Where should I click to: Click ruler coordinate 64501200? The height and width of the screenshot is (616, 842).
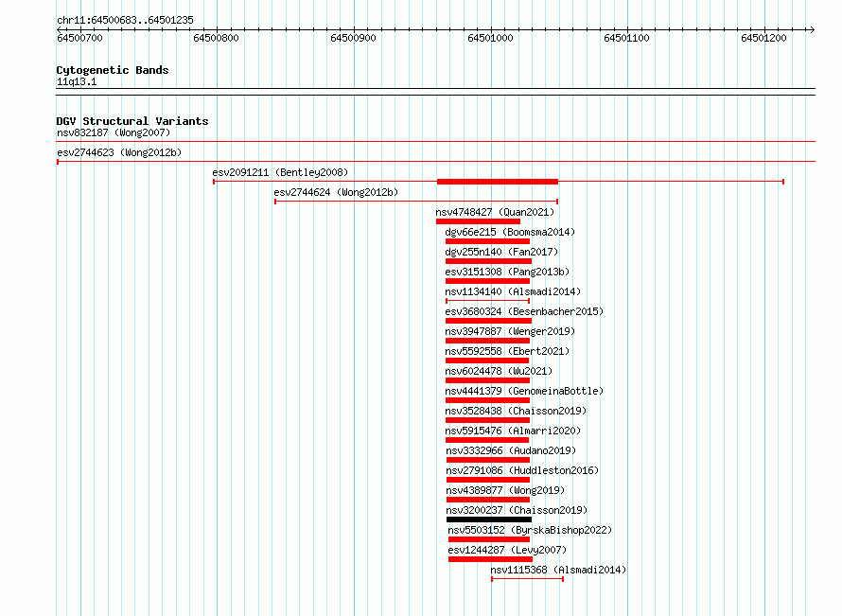coord(763,38)
